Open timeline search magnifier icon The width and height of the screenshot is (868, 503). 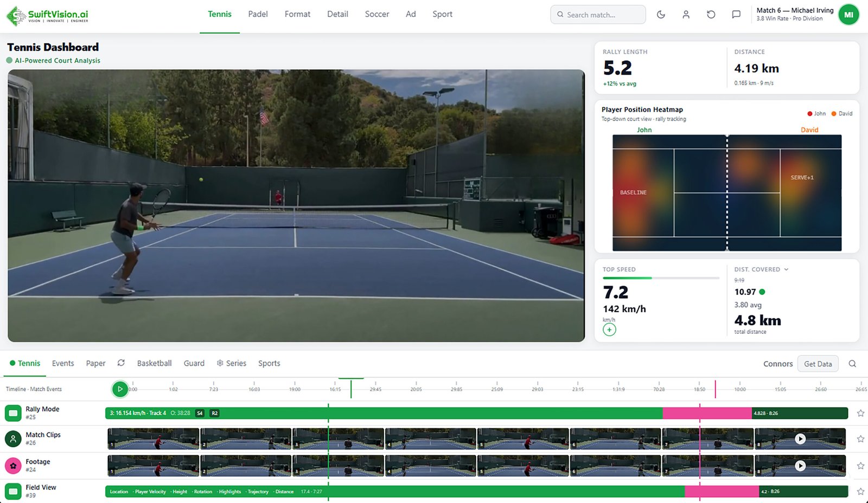point(852,364)
